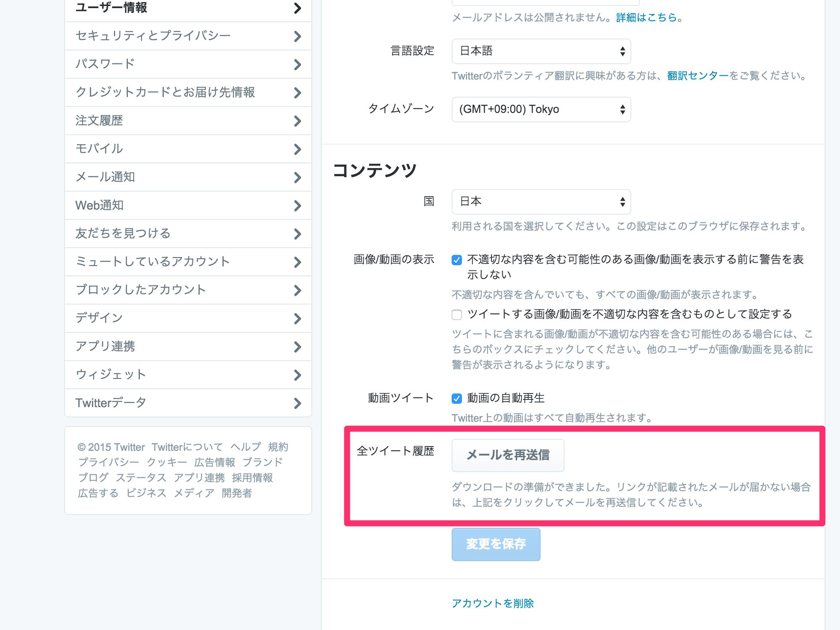Viewport: 840px width, 630px height.
Task: Open モバイル settings
Action: 188,149
